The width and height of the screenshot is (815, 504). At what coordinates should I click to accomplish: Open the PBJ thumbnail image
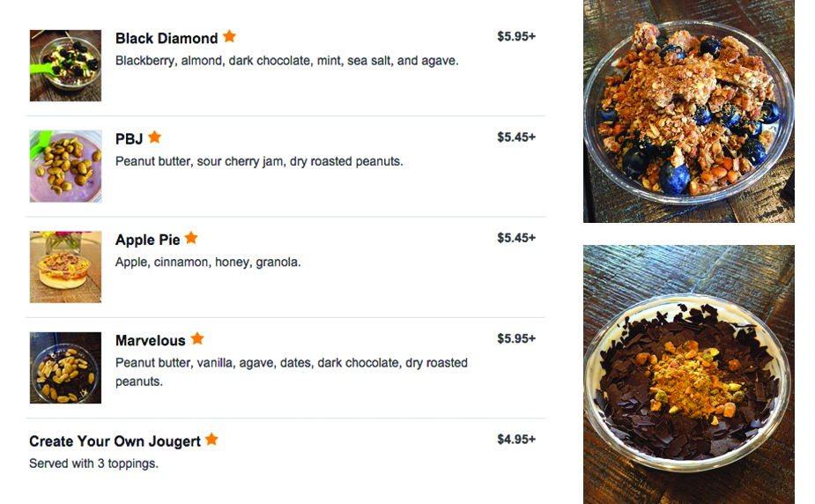click(65, 167)
